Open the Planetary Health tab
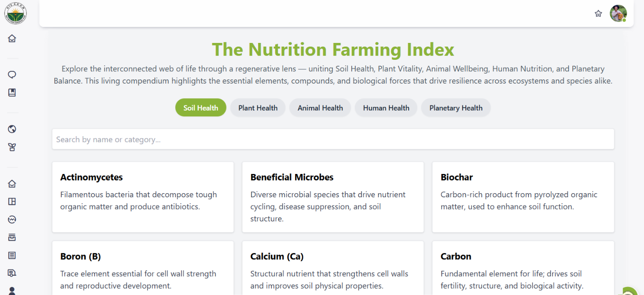644x295 pixels. click(456, 108)
